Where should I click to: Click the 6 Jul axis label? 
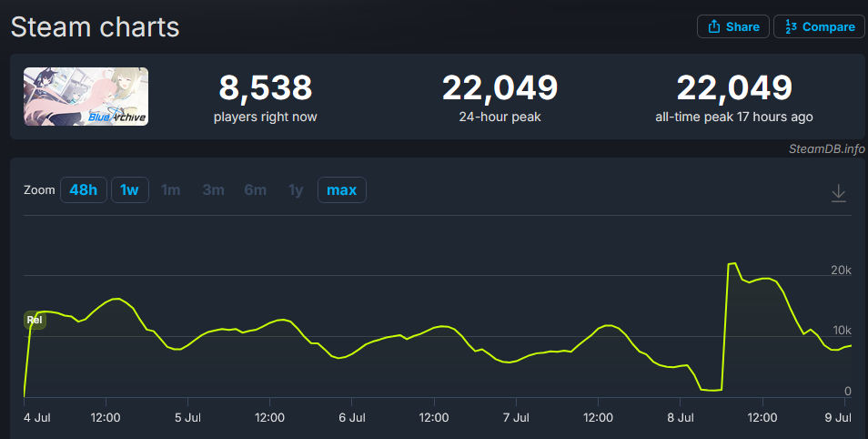352,417
